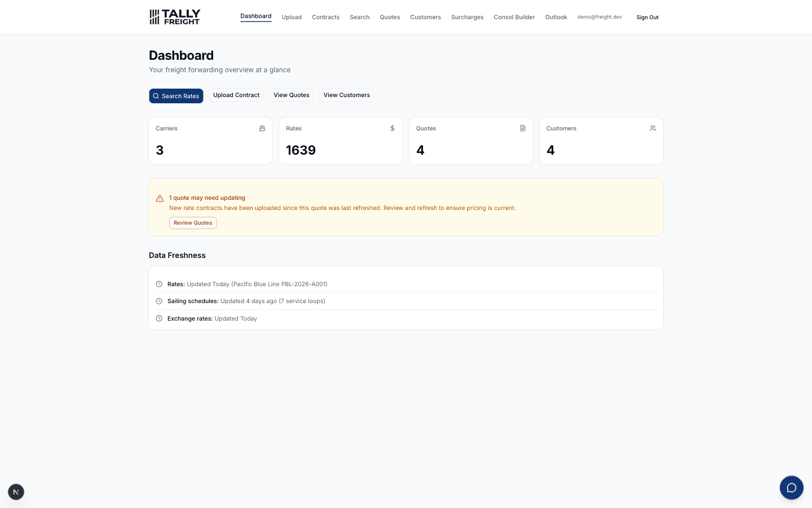This screenshot has height=508, width=812.
Task: Switch to the Contracts tab
Action: (325, 17)
